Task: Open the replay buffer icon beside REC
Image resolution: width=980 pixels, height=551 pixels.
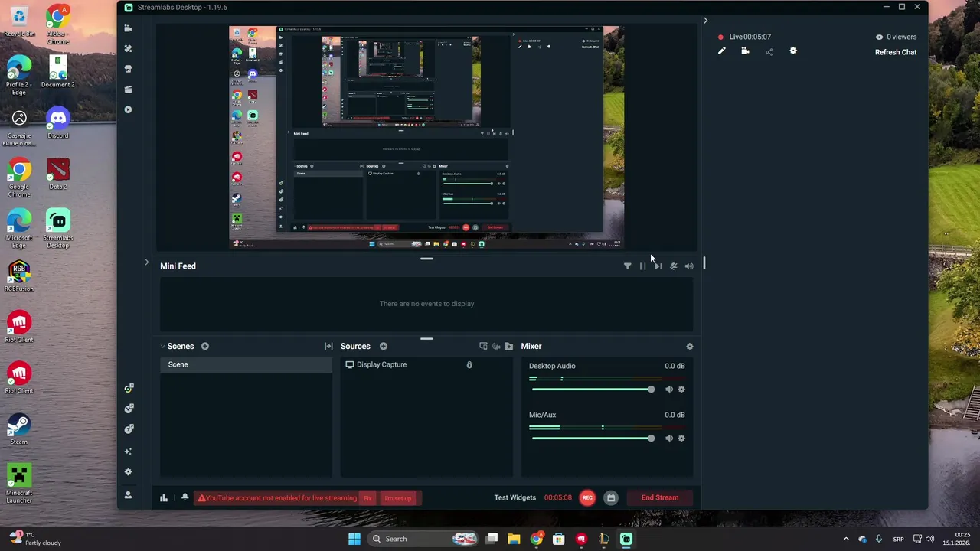Action: pyautogui.click(x=610, y=498)
